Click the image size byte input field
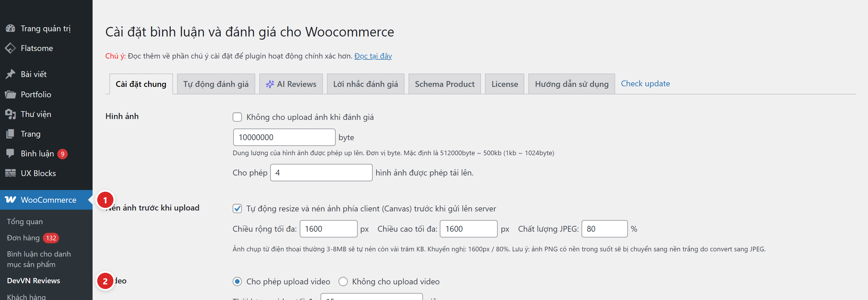This screenshot has width=868, height=300. click(284, 137)
